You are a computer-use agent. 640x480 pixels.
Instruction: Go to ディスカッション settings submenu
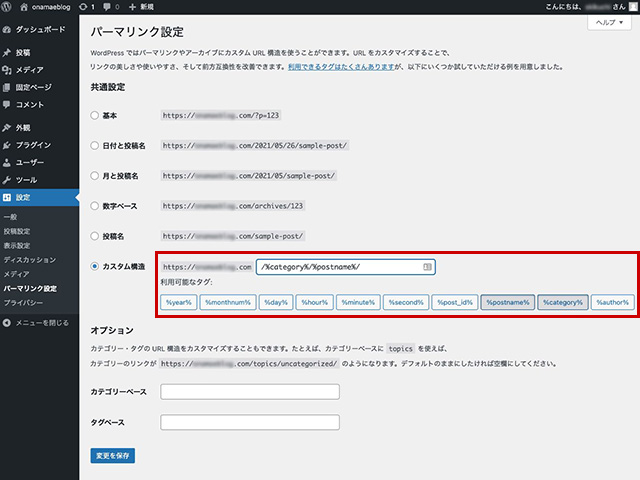30,260
